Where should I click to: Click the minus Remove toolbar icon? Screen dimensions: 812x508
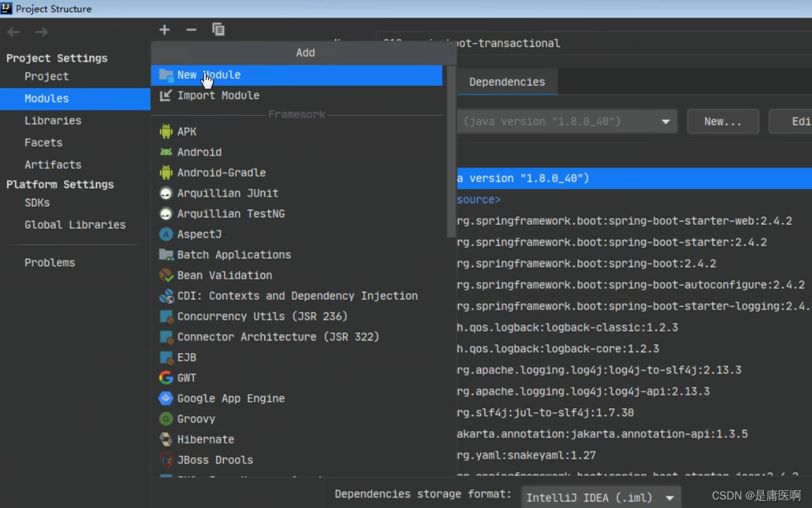pos(191,29)
